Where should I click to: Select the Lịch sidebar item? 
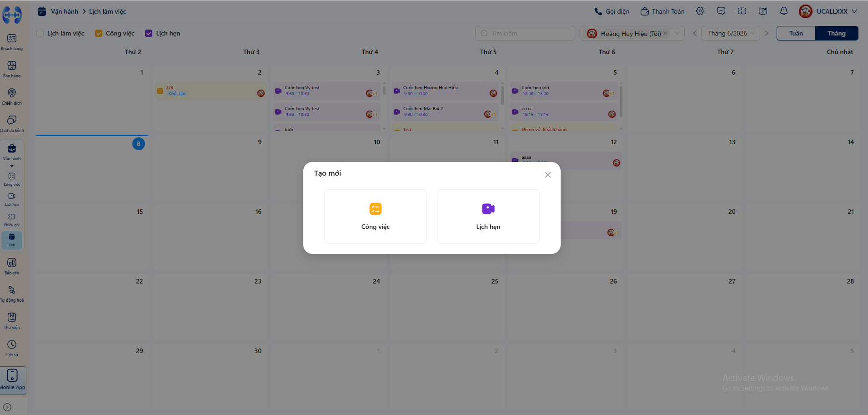[12, 240]
